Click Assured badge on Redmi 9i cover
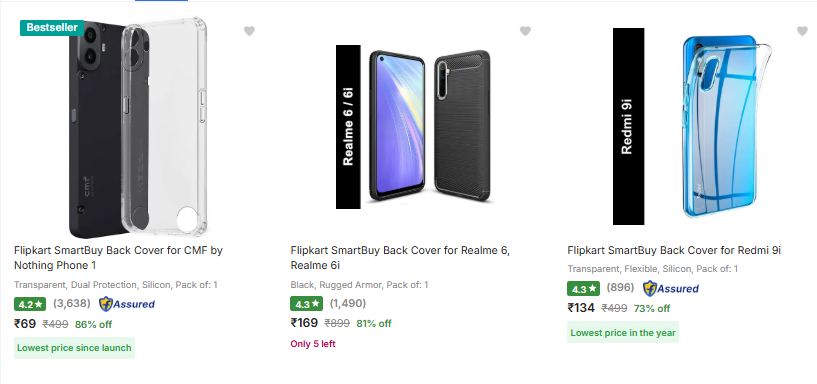This screenshot has height=384, width=817. pos(671,289)
